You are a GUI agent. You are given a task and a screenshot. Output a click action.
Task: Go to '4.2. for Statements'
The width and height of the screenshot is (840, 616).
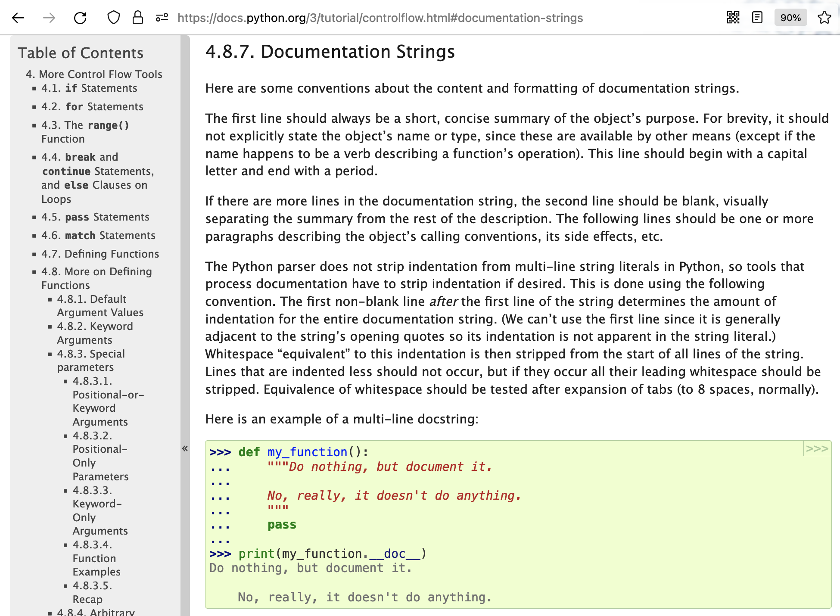(x=92, y=106)
